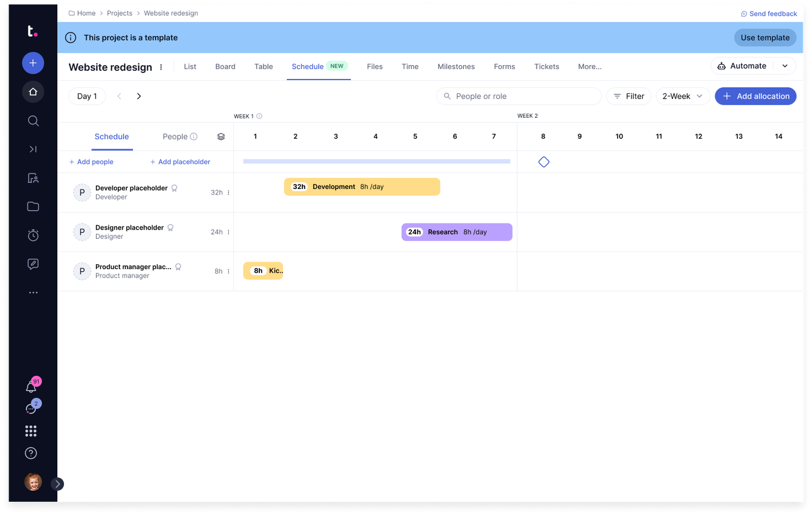This screenshot has height=515, width=812.
Task: Open the time tracking stopwatch icon
Action: [x=33, y=235]
